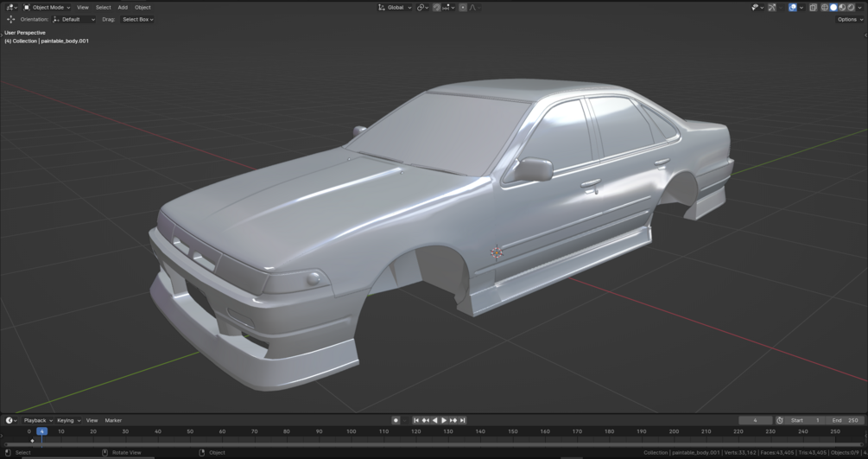Open the 3D viewport editor type menu
Viewport: 868px width, 459px height.
(x=11, y=7)
